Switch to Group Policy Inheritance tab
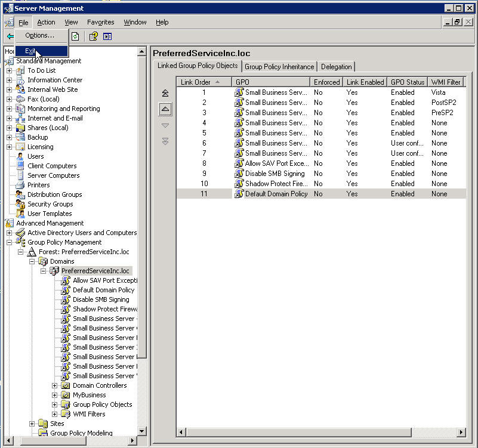This screenshot has height=448, width=478. (279, 67)
